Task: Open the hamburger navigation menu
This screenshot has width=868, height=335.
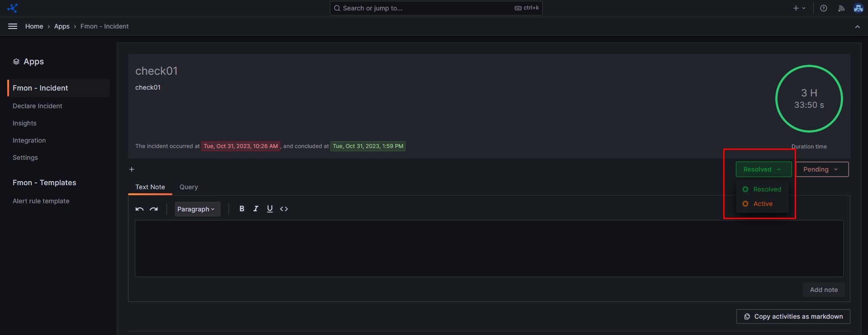Action: coord(13,26)
